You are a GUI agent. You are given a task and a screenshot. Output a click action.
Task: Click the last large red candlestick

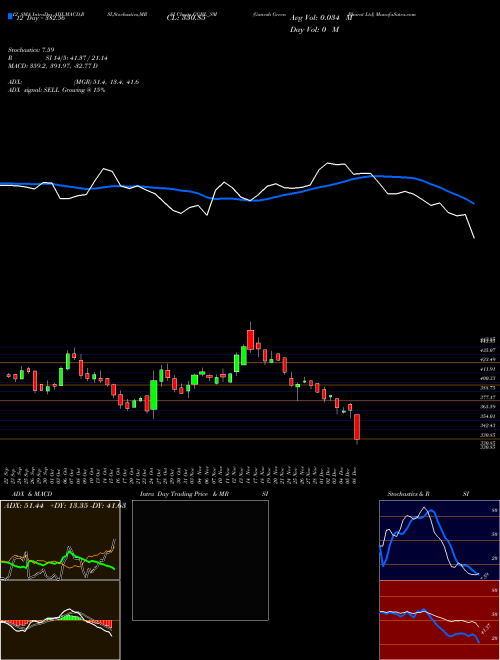click(x=357, y=427)
